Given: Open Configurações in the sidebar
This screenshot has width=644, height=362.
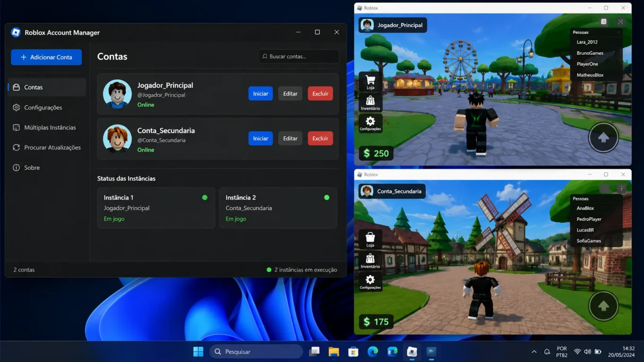Looking at the screenshot, I should pyautogui.click(x=47, y=107).
